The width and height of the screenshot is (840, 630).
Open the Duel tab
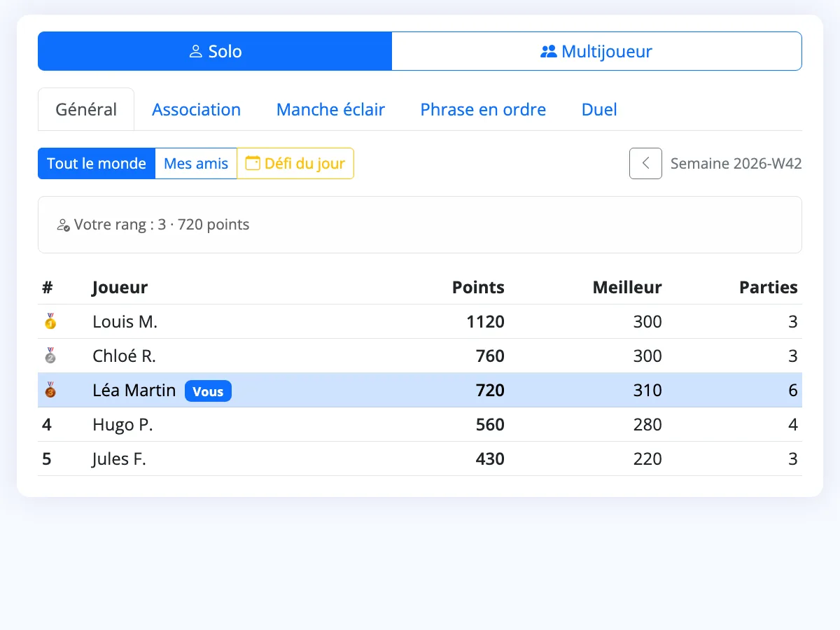[x=599, y=110]
